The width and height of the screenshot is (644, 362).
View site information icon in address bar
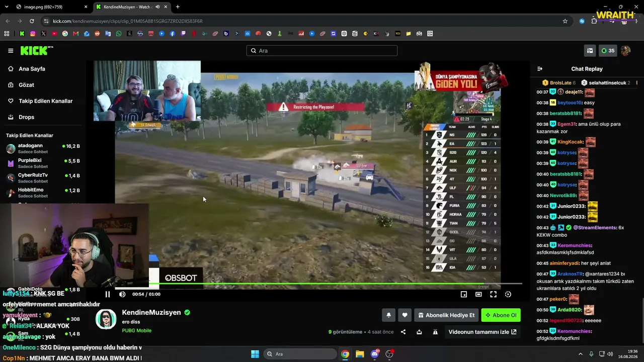pos(46,21)
